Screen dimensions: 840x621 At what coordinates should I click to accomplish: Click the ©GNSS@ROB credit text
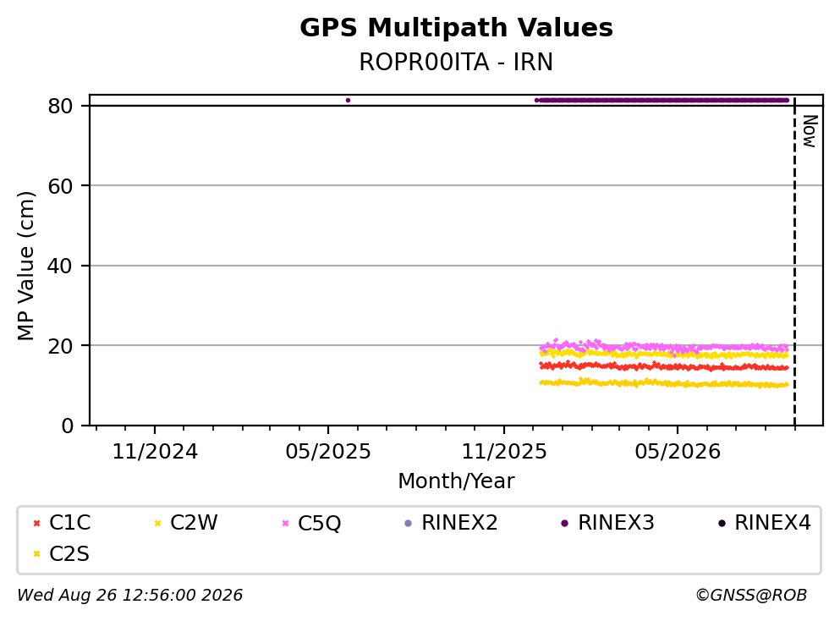coord(751,595)
